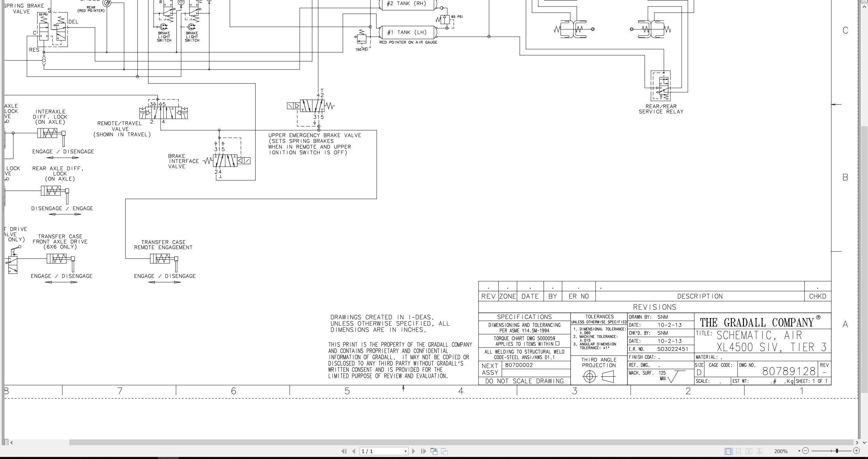868x459 pixels.
Task: Click the SHEET: 1 OF 1 text
Action: (x=812, y=381)
